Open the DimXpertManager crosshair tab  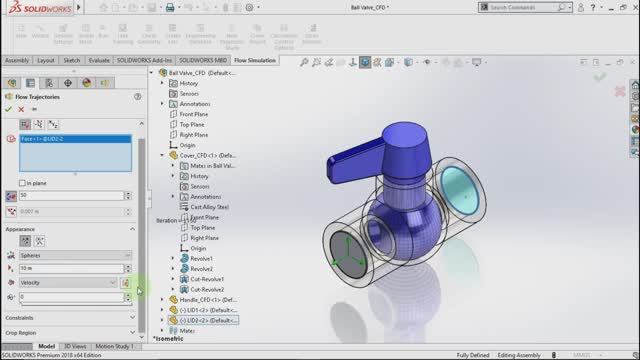(68, 83)
